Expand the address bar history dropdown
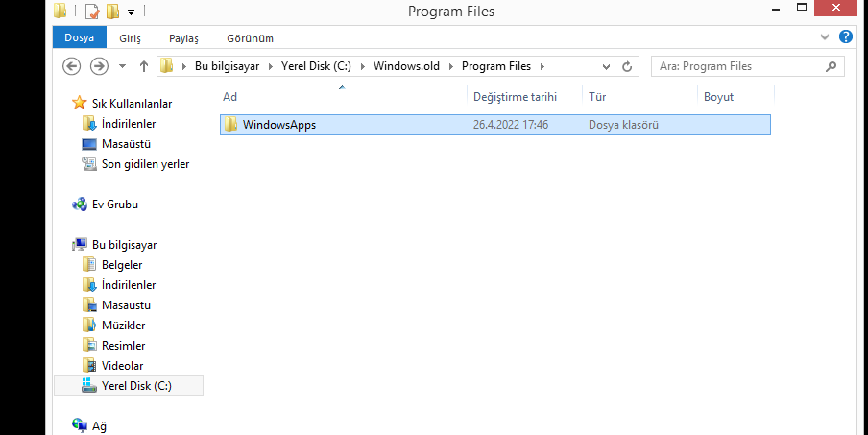The height and width of the screenshot is (435, 868). coord(606,66)
